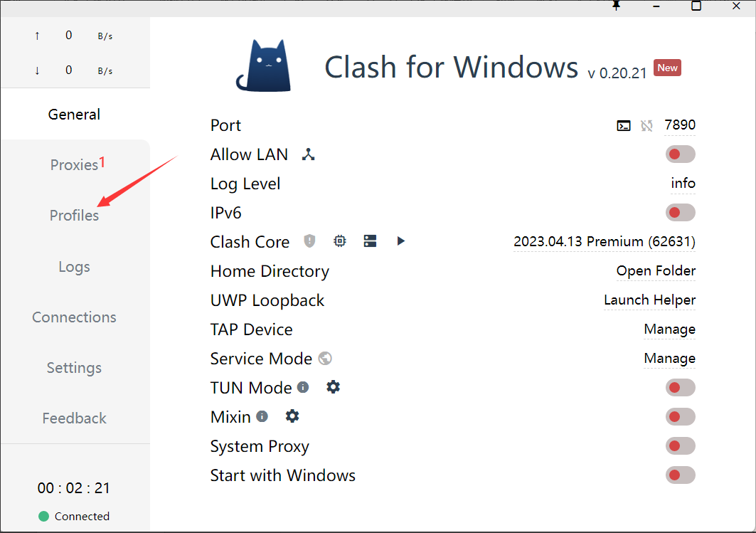Edit the port number 7890 field

pyautogui.click(x=679, y=125)
